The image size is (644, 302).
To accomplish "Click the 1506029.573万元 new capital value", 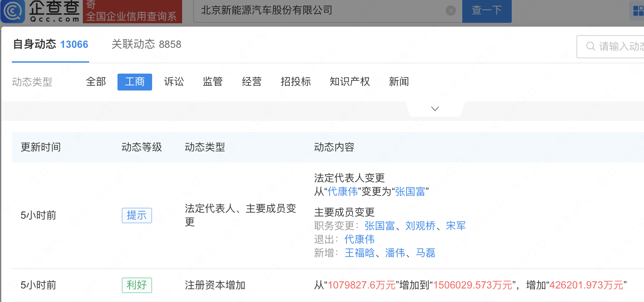I will (473, 285).
